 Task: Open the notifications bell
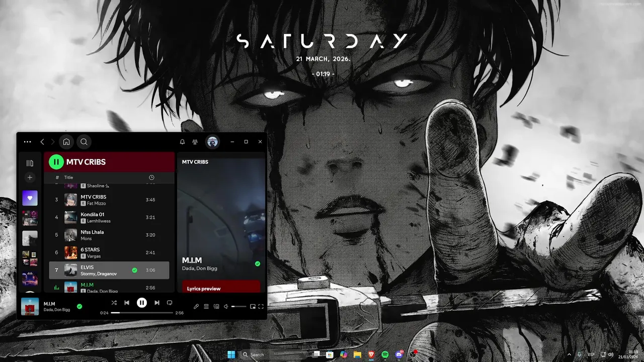point(182,142)
